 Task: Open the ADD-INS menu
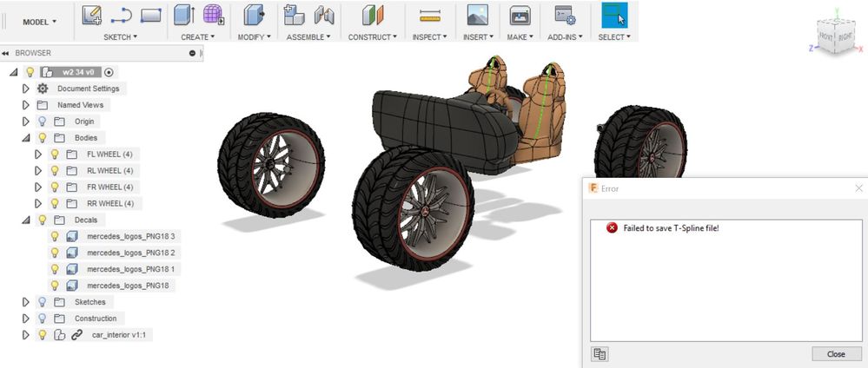click(565, 37)
